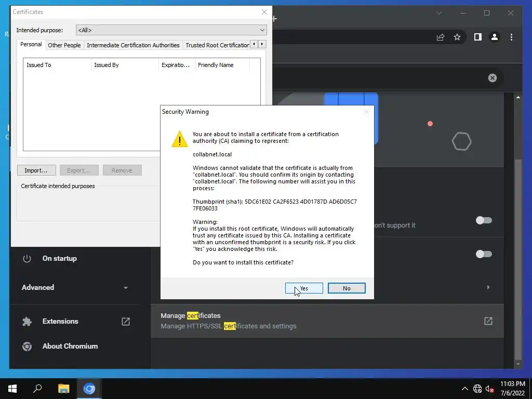Image resolution: width=532 pixels, height=399 pixels.
Task: Open Windows taskbar search
Action: point(37,389)
